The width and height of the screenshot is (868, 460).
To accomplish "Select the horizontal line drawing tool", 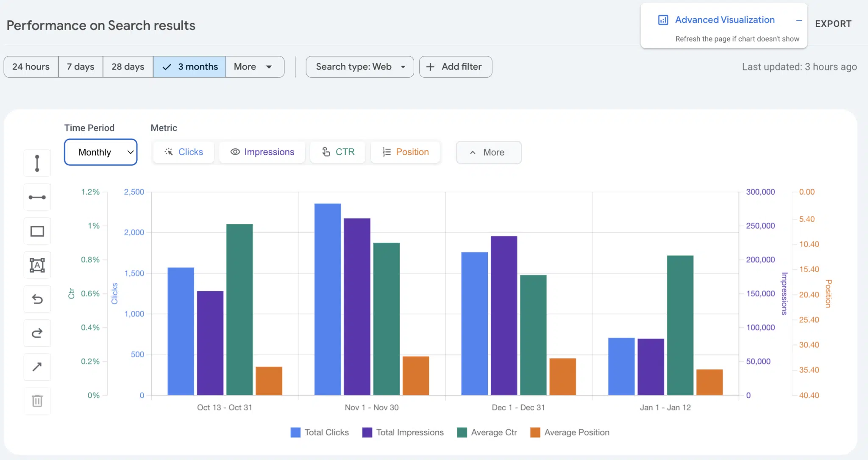I will (x=37, y=197).
